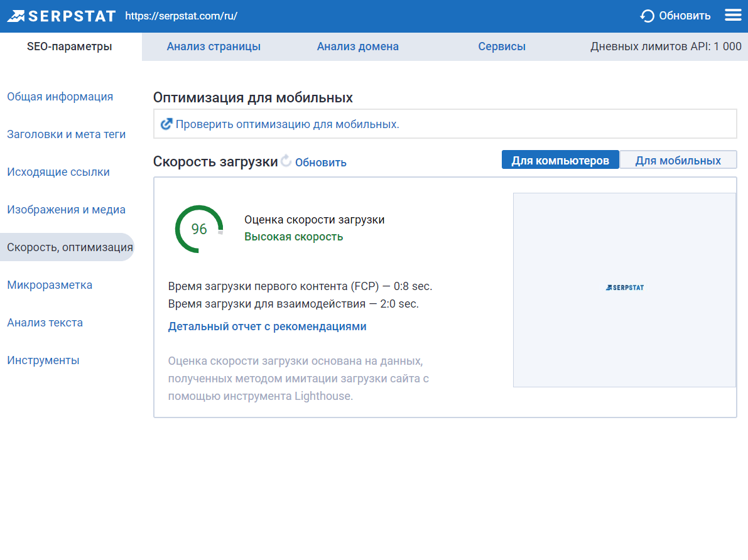The image size is (748, 560).
Task: Click the Дневных лимитов API: 1 000 text
Action: tap(666, 46)
